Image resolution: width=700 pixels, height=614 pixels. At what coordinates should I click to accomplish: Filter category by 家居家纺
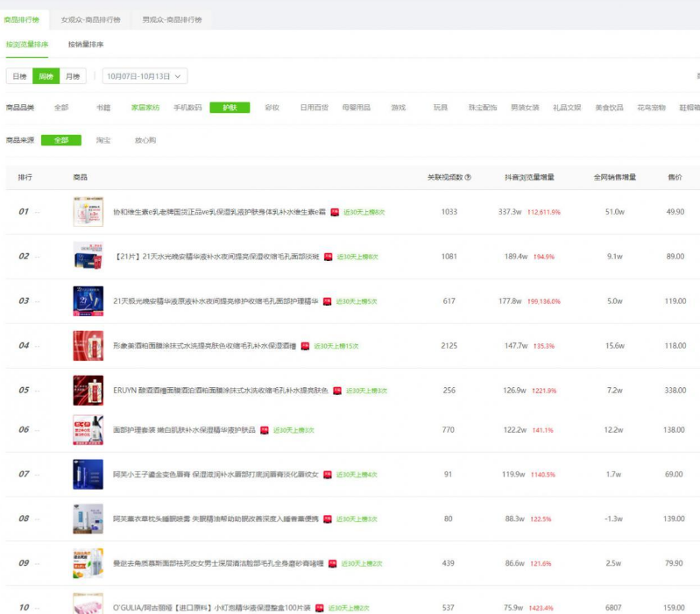coord(145,108)
